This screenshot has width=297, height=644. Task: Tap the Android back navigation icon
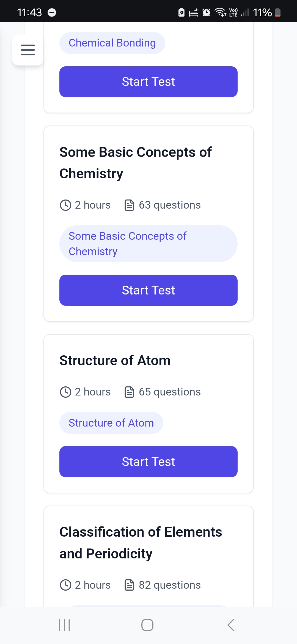click(231, 625)
